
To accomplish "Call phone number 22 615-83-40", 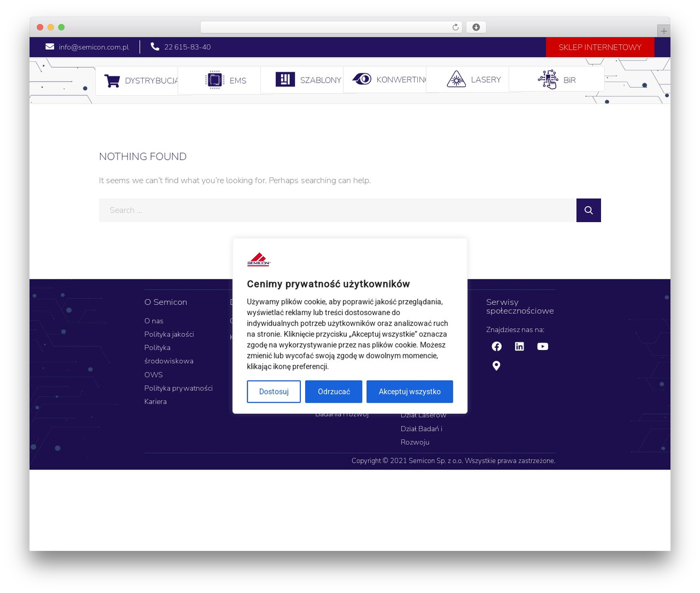I will (x=188, y=47).
